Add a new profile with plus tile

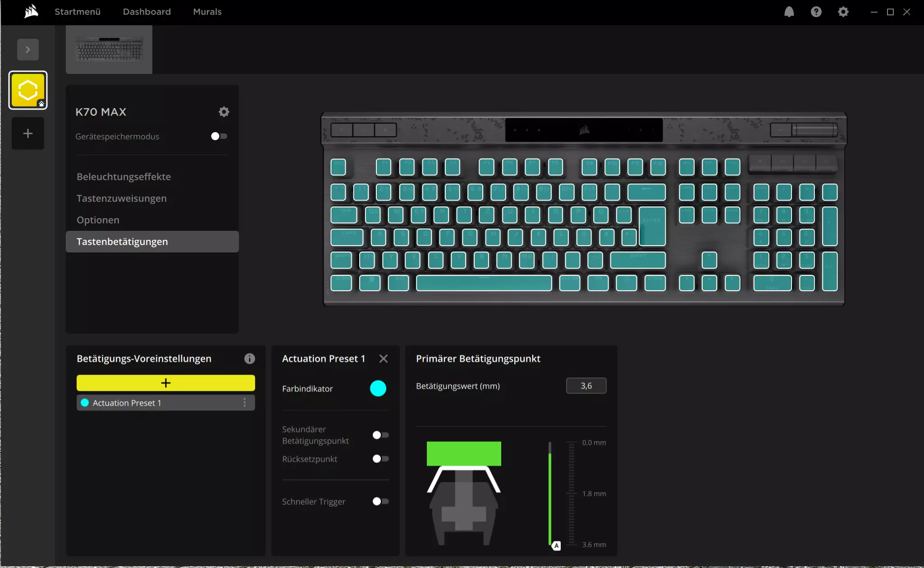coord(28,133)
